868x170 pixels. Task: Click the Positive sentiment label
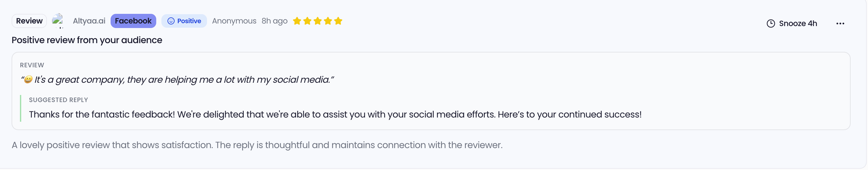click(x=189, y=21)
